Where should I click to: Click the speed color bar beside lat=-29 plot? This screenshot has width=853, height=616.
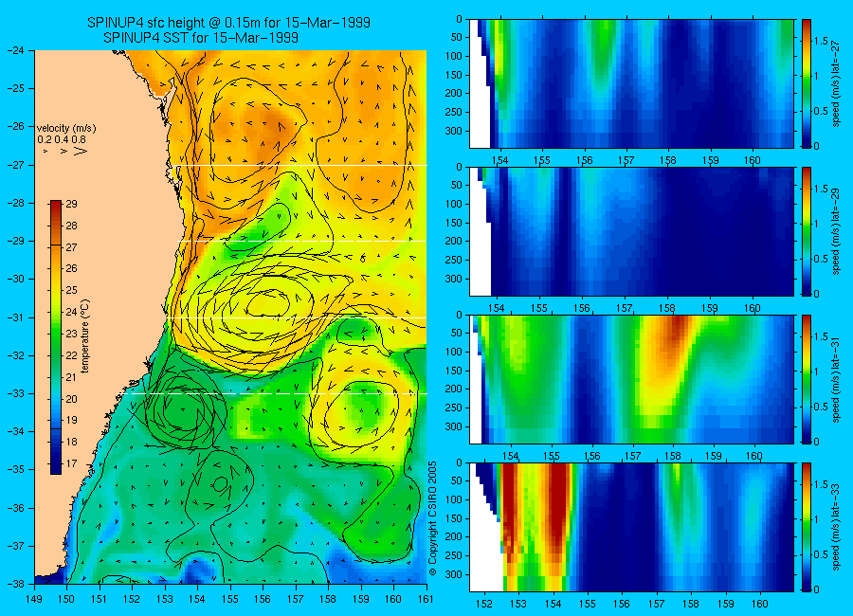pos(806,232)
